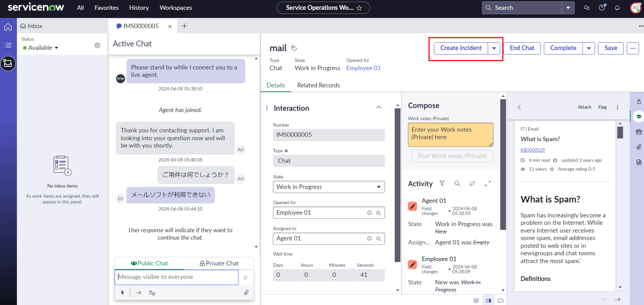The height and width of the screenshot is (305, 644).
Task: Click the End Chat button
Action: (x=522, y=48)
